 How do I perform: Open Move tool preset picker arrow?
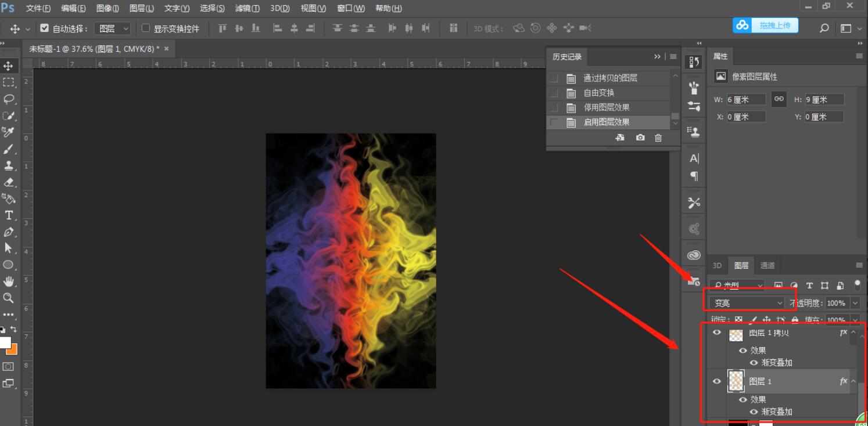click(x=27, y=28)
